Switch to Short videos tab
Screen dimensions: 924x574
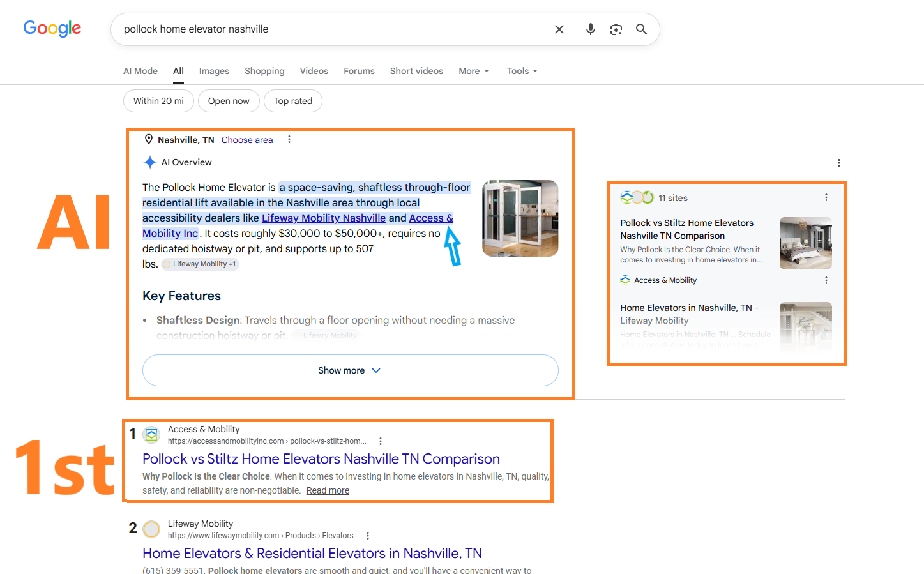(x=416, y=71)
